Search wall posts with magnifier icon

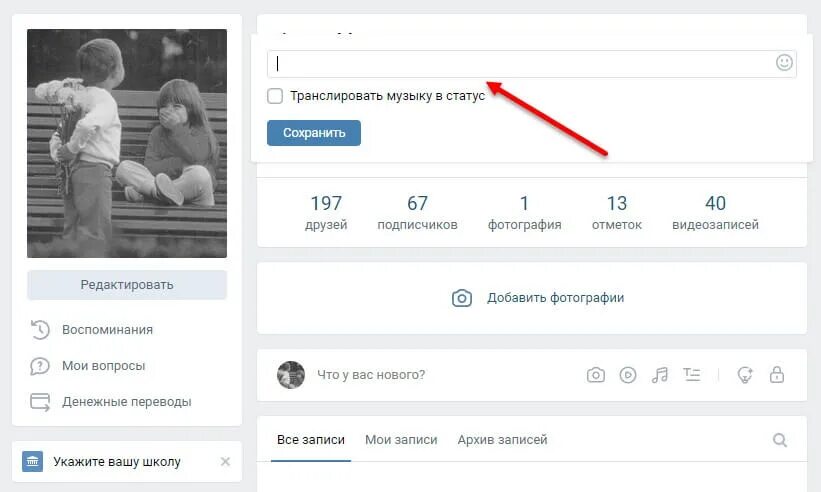click(780, 440)
